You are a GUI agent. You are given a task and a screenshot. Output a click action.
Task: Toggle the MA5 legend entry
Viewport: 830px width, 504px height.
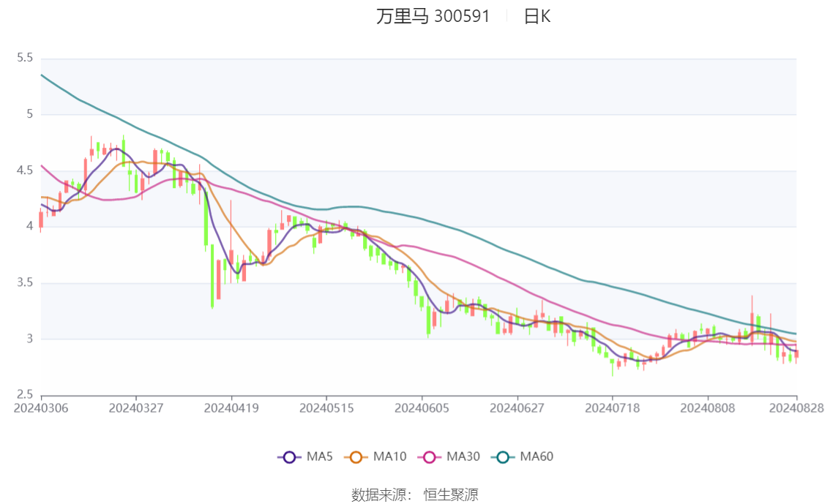coord(305,456)
